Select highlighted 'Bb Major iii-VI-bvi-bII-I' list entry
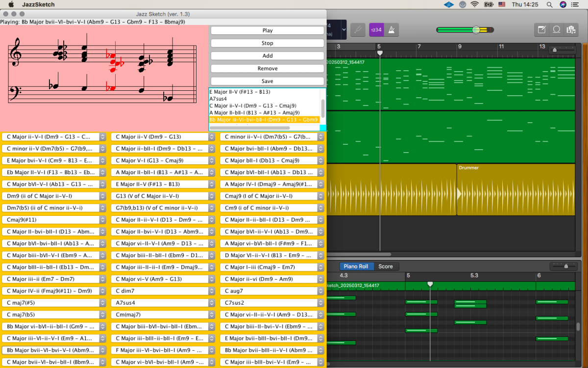 tap(265, 120)
